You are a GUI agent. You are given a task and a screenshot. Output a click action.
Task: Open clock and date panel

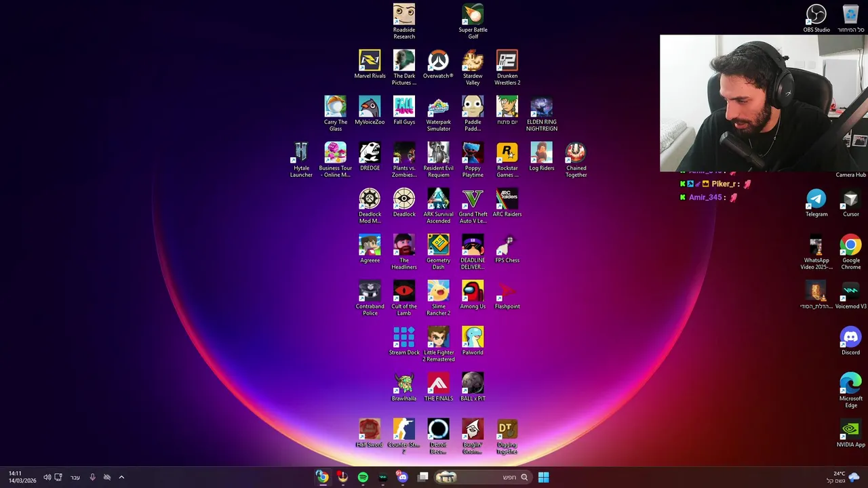coord(22,477)
